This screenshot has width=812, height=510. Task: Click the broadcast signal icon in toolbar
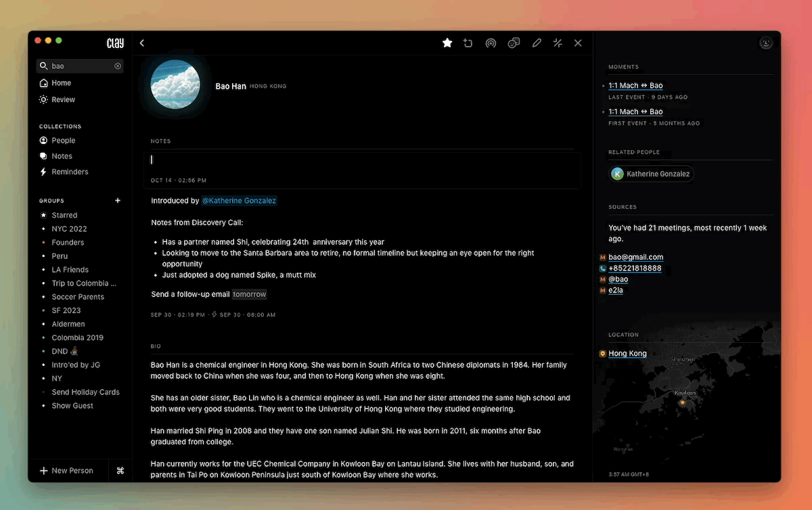(x=491, y=43)
